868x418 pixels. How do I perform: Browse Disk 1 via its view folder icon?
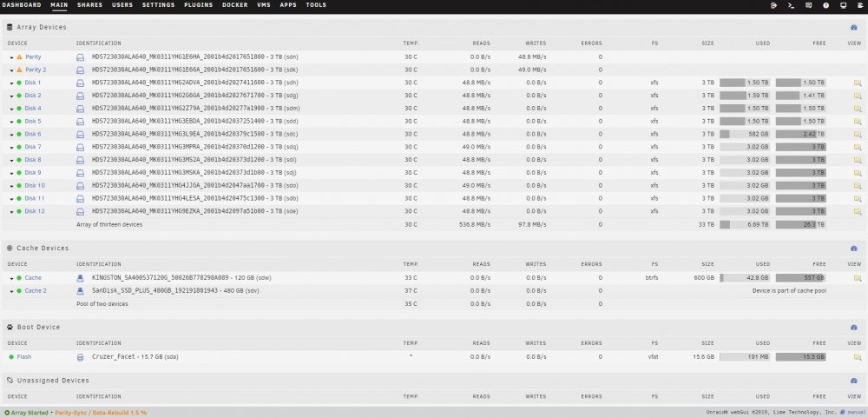click(858, 83)
